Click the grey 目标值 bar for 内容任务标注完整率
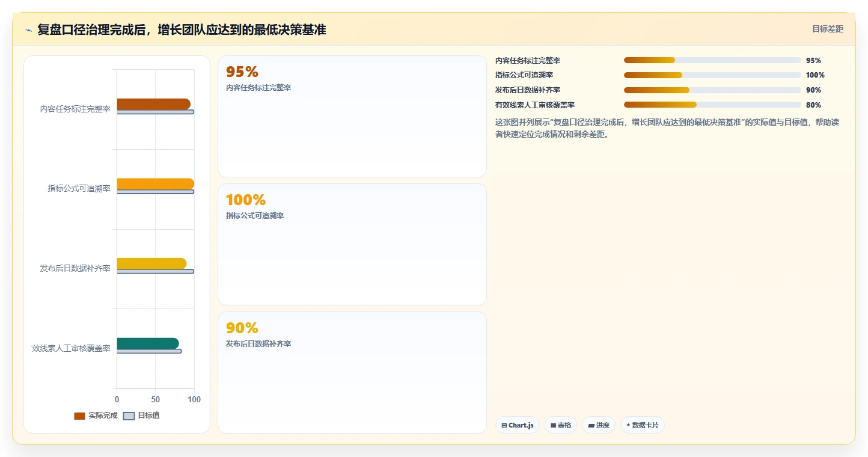 coord(155,112)
